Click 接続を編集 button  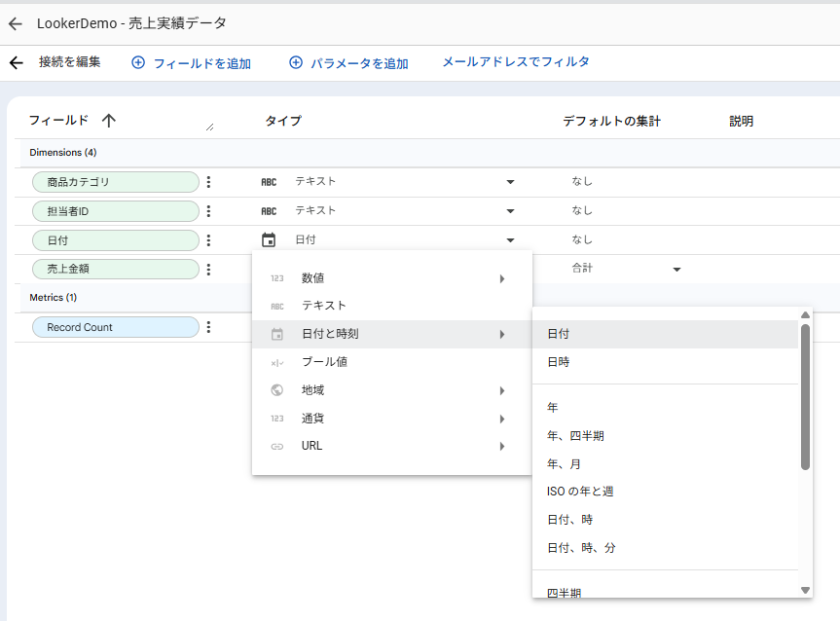tap(70, 62)
